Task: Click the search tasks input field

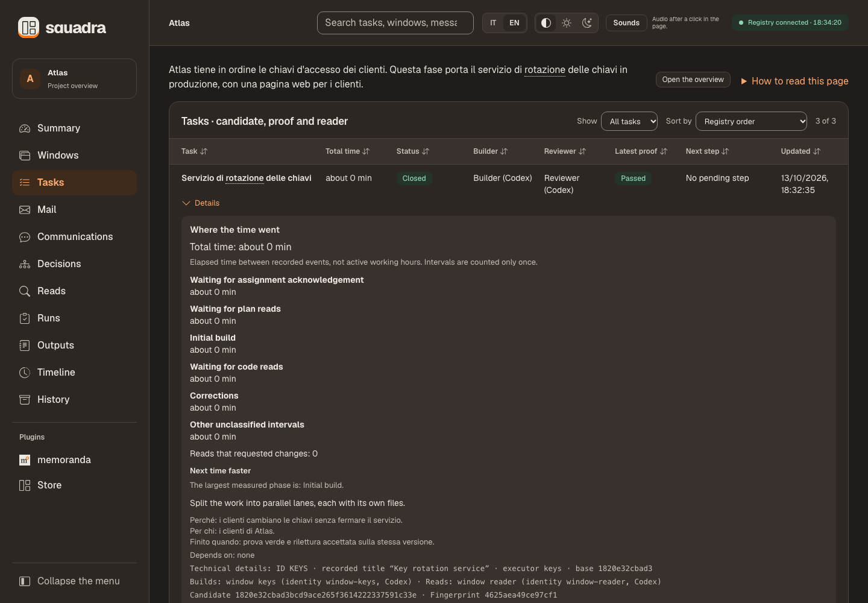Action: 395,23
